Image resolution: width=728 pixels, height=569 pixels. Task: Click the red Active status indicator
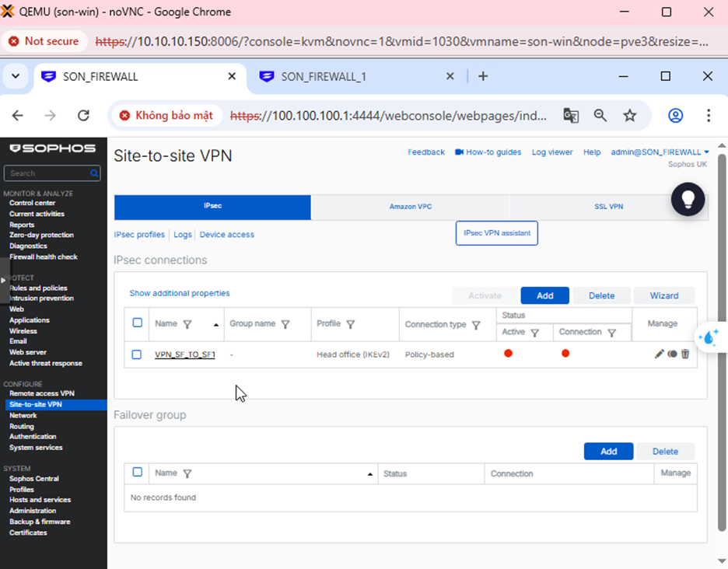pyautogui.click(x=508, y=354)
